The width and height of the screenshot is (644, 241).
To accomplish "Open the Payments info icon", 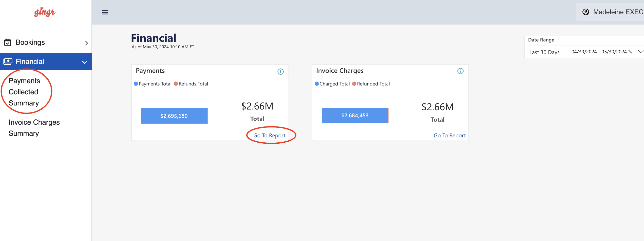I will (x=280, y=72).
